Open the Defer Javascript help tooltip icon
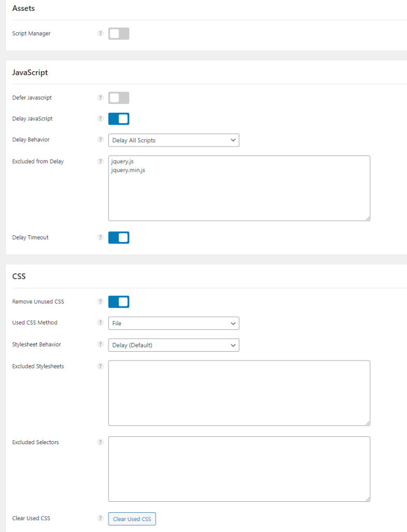Viewport: 407px width, 532px height. click(100, 97)
